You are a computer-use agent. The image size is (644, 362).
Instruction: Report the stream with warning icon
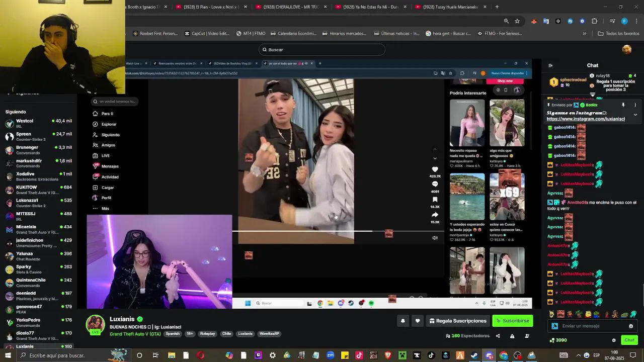(x=512, y=336)
